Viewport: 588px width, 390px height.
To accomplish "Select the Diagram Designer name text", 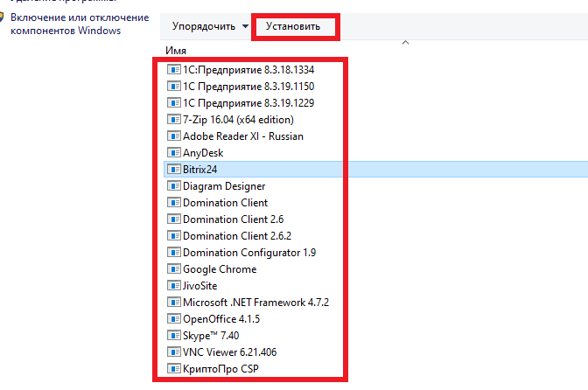I will [x=224, y=186].
